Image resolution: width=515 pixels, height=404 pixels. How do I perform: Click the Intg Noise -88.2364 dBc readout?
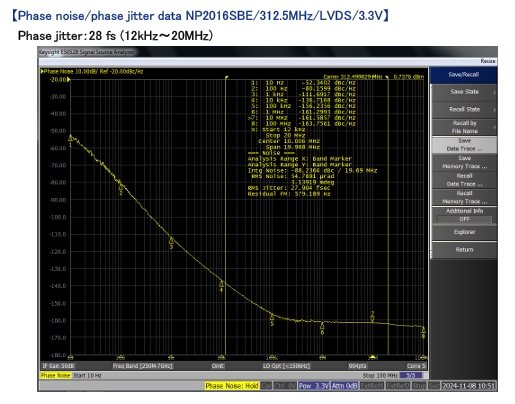(312, 170)
